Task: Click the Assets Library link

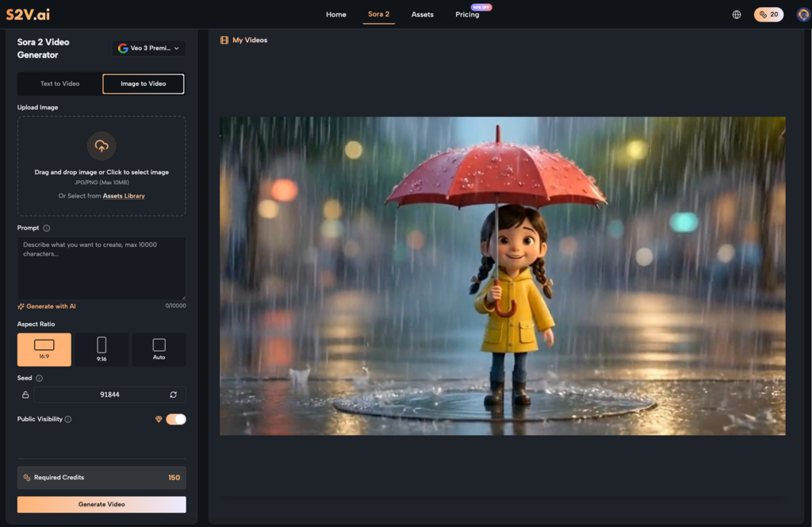Action: 124,196
